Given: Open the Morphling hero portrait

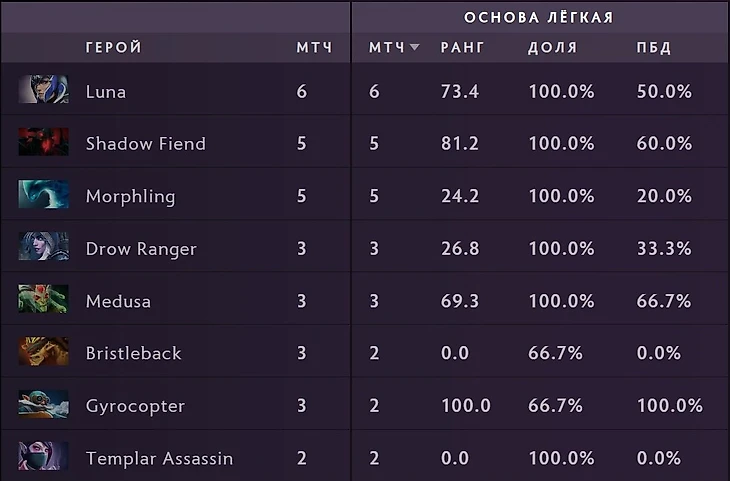Looking at the screenshot, I should [x=43, y=195].
